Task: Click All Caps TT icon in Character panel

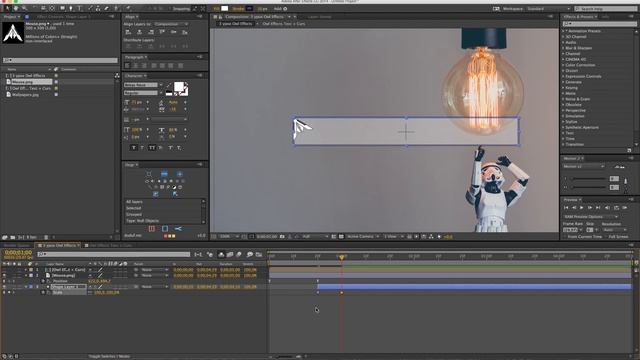Action: click(x=152, y=147)
